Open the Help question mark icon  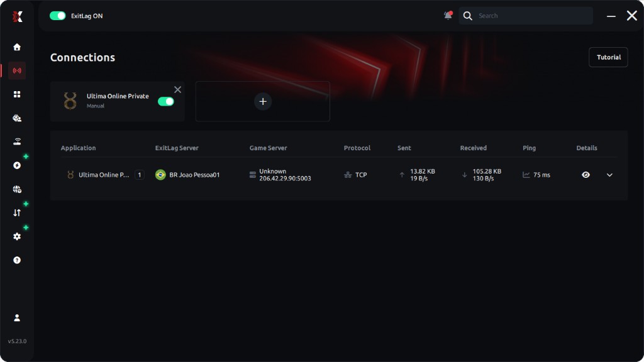pyautogui.click(x=17, y=260)
